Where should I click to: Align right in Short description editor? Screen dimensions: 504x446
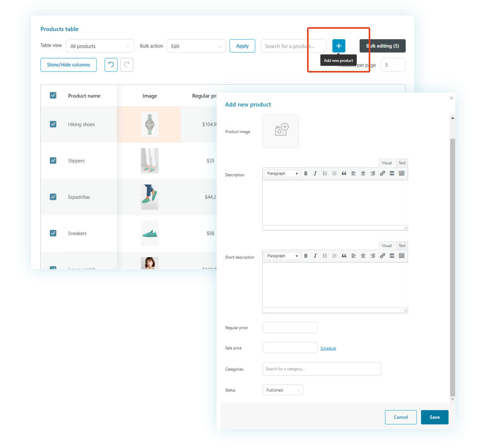(373, 256)
